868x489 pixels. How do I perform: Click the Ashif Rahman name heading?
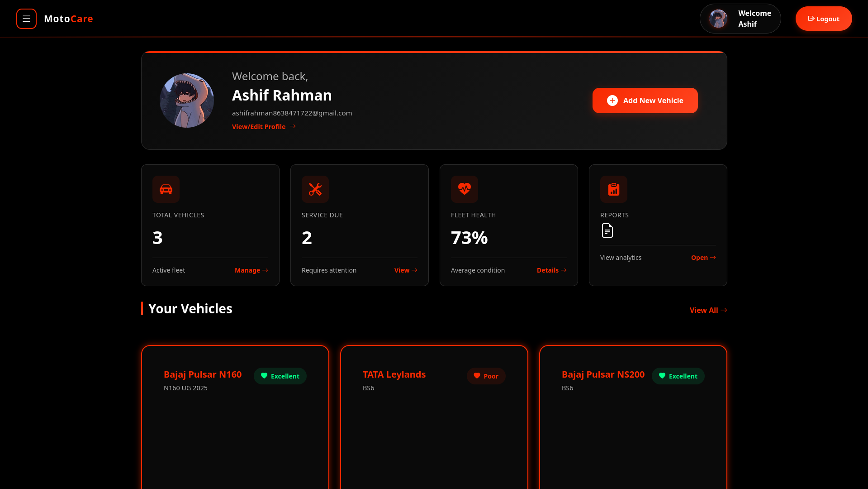(282, 95)
